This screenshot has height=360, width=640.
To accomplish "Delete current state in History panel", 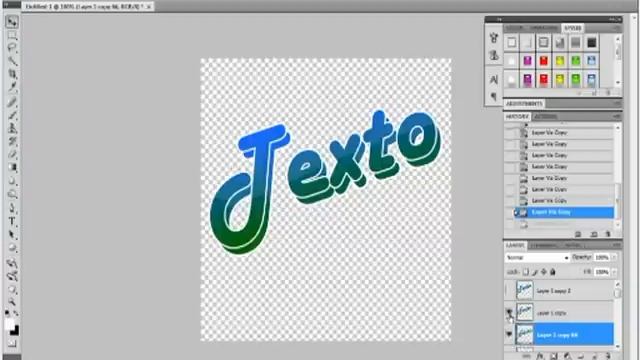I will coord(608,234).
